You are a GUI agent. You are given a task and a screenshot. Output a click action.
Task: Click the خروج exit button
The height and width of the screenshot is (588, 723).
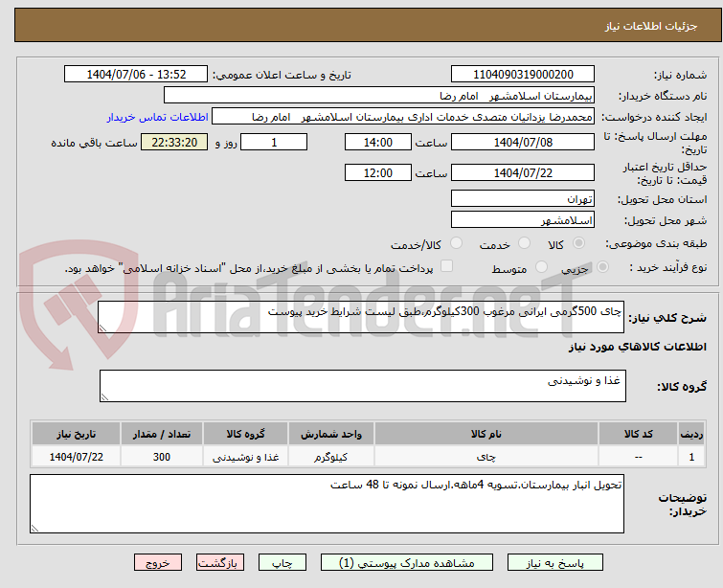pos(158,563)
